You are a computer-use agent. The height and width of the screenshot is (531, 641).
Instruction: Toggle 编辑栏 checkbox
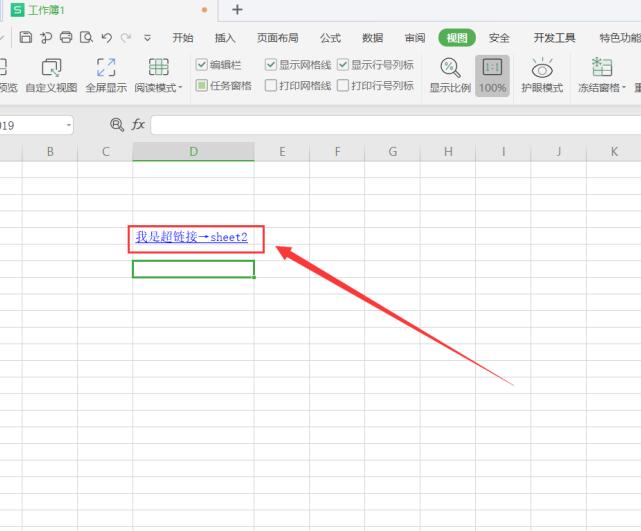point(202,65)
